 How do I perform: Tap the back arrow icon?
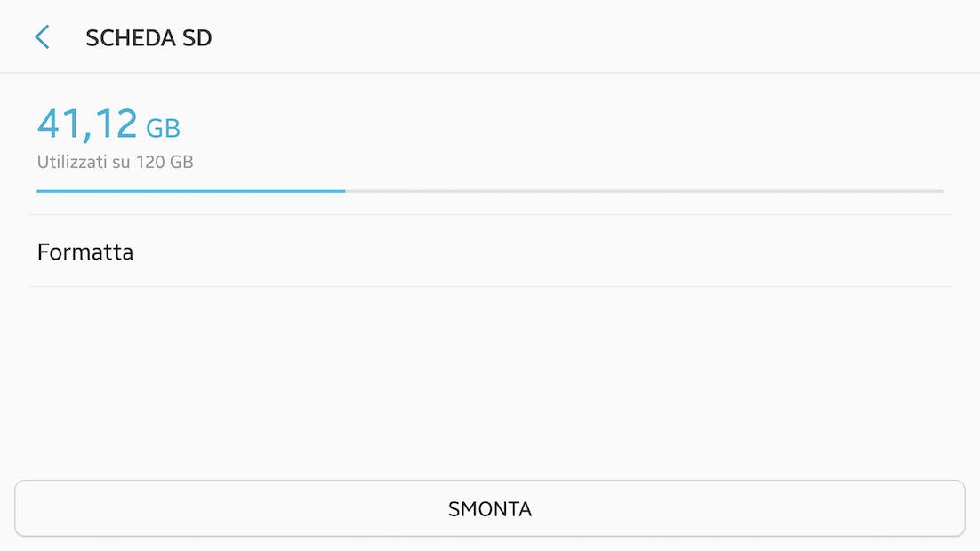click(x=42, y=37)
